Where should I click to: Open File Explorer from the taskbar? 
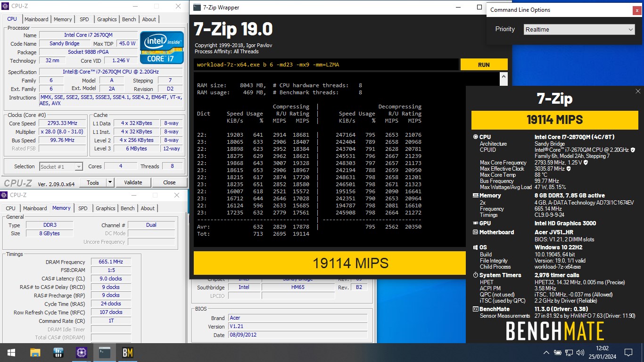[35, 353]
